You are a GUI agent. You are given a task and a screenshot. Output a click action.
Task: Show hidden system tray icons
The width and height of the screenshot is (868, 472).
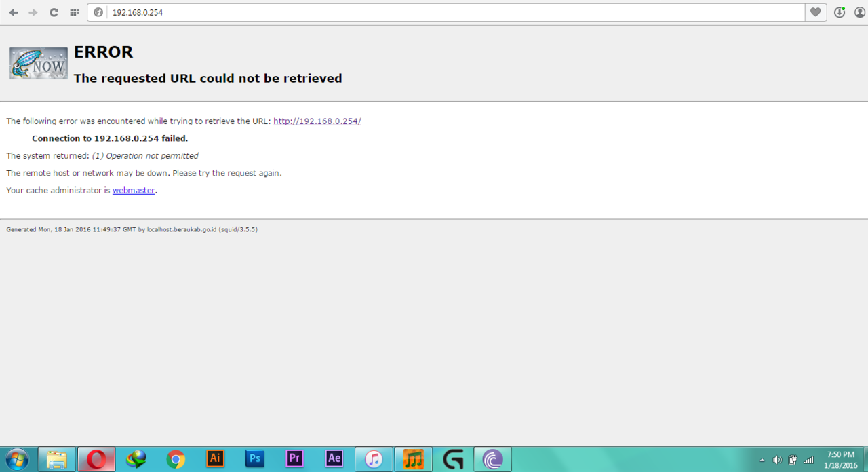pos(762,460)
